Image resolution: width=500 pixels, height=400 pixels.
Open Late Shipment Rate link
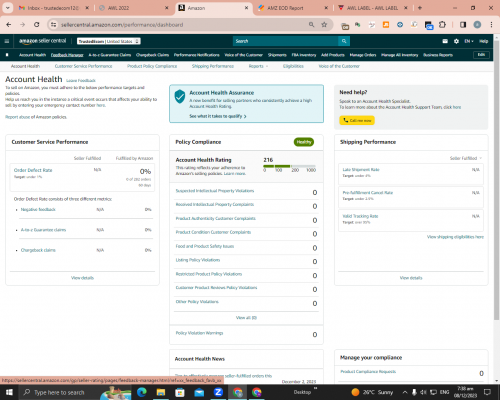pos(361,169)
